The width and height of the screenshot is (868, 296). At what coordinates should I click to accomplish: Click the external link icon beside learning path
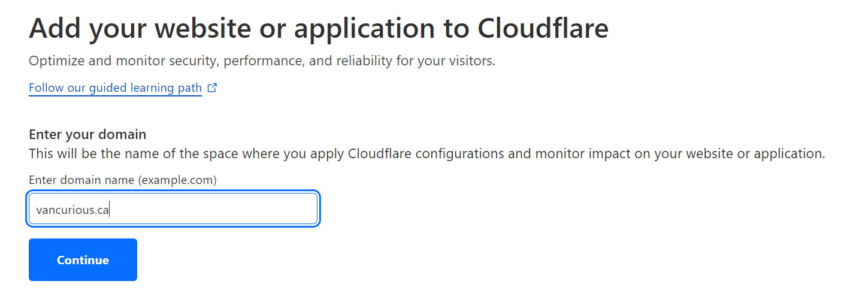(x=212, y=88)
